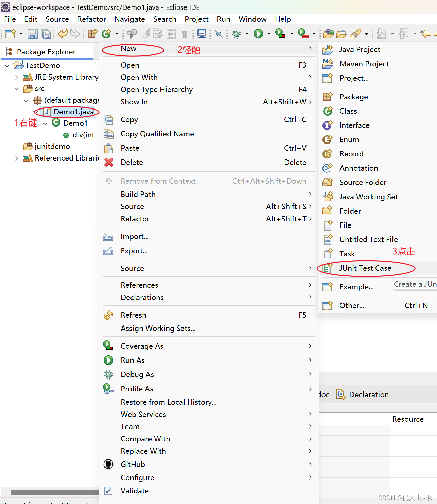The image size is (437, 504).
Task: Click the green Run toolbar icon
Action: tap(258, 34)
